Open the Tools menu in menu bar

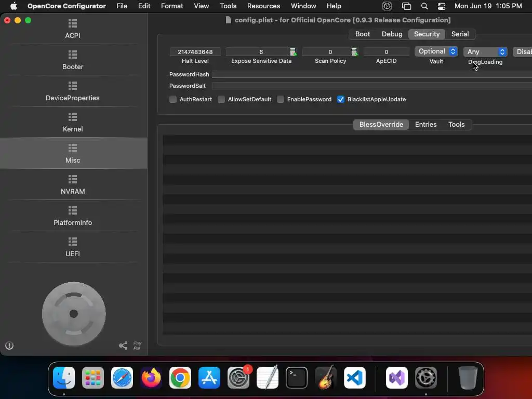coord(228,6)
